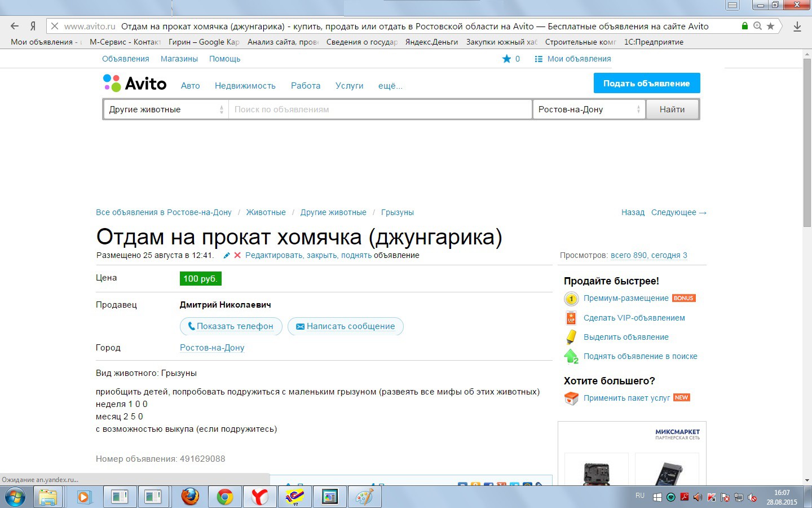Open the Другие животные category dropdown
Screen dimensions: 812x508
point(166,110)
